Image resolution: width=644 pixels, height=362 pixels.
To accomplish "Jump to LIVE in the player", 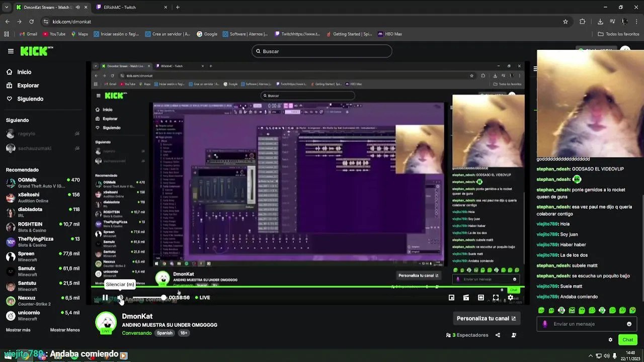I will (202, 298).
